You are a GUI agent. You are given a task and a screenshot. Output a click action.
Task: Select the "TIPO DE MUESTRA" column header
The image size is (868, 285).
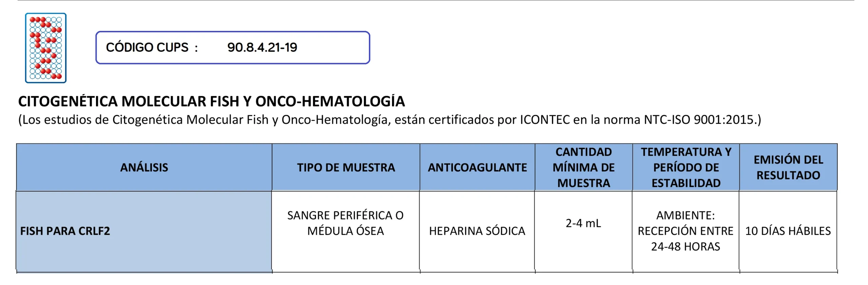click(346, 167)
